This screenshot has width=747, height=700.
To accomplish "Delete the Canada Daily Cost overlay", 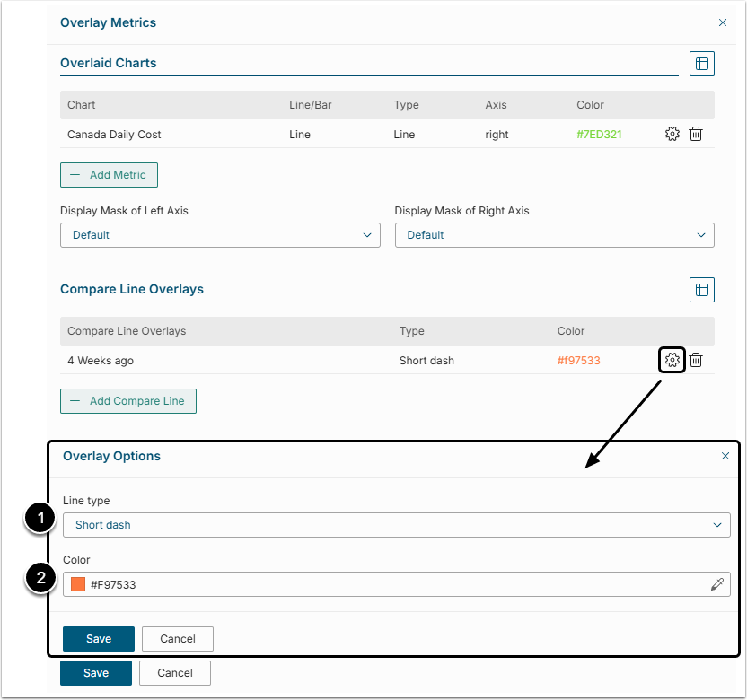I will click(696, 135).
